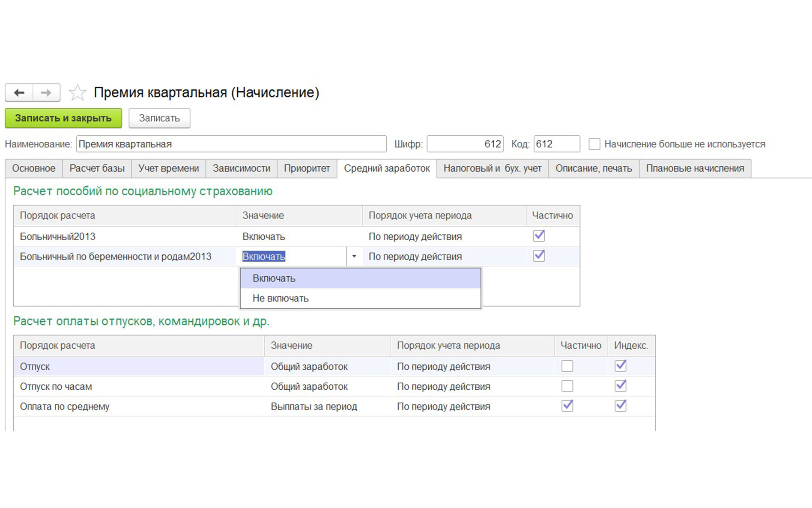
Task: Click the back navigation arrow
Action: [x=19, y=93]
